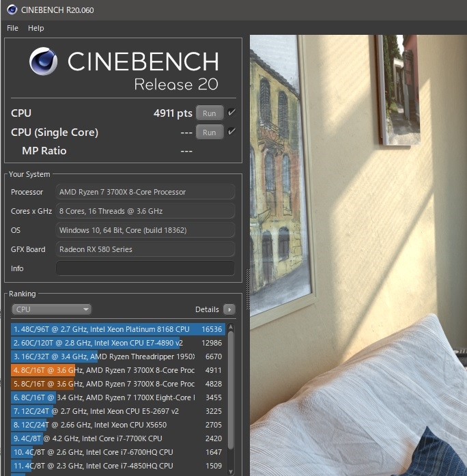Click the ranking list scroll down arrow
Image resolution: width=467 pixels, height=476 pixels.
[x=231, y=472]
